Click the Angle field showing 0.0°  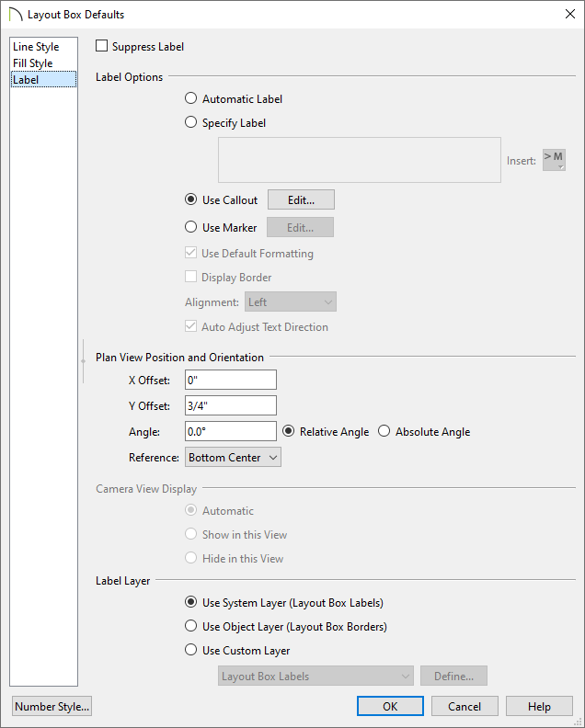231,431
